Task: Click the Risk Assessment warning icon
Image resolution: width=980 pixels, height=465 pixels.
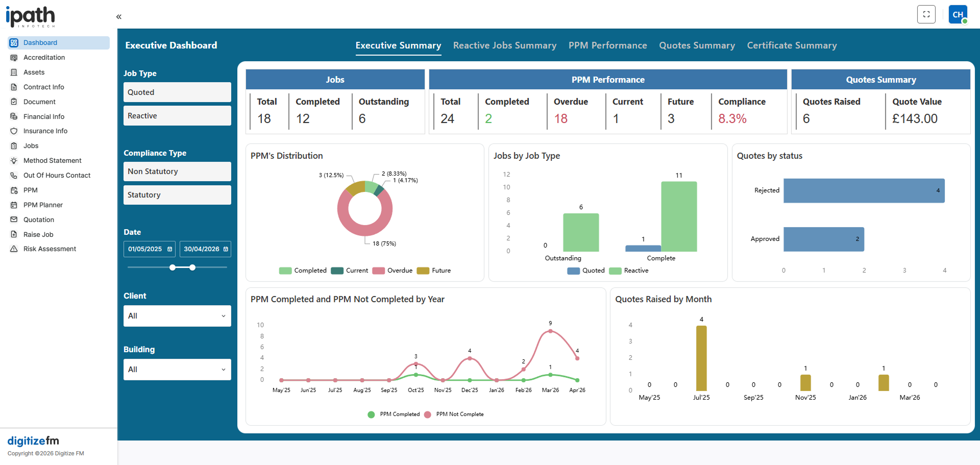Action: pos(14,249)
